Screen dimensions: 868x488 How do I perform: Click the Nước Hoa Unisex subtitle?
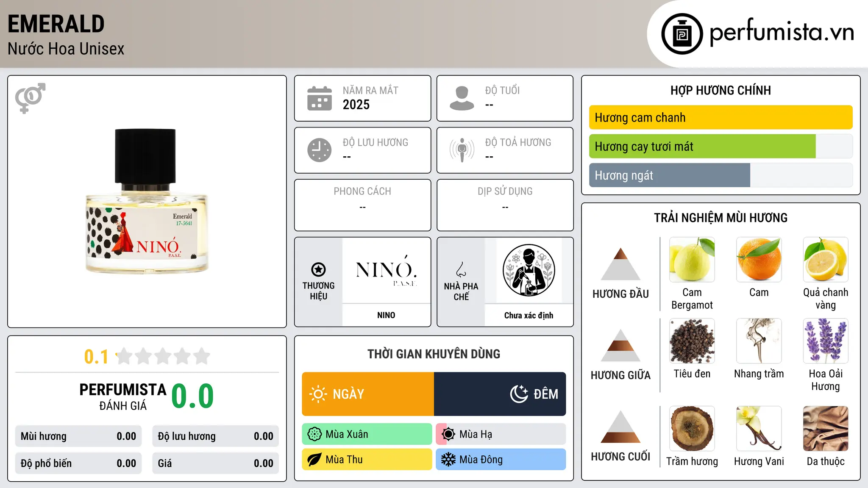point(66,49)
